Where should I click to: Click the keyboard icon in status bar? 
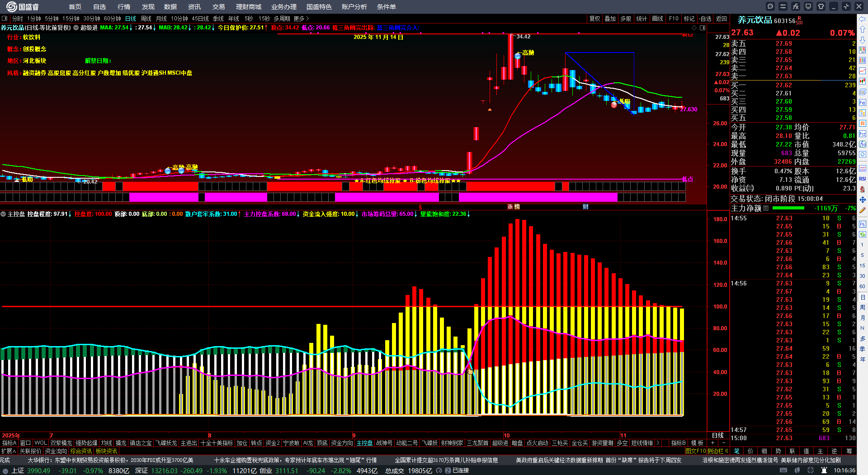(x=783, y=470)
